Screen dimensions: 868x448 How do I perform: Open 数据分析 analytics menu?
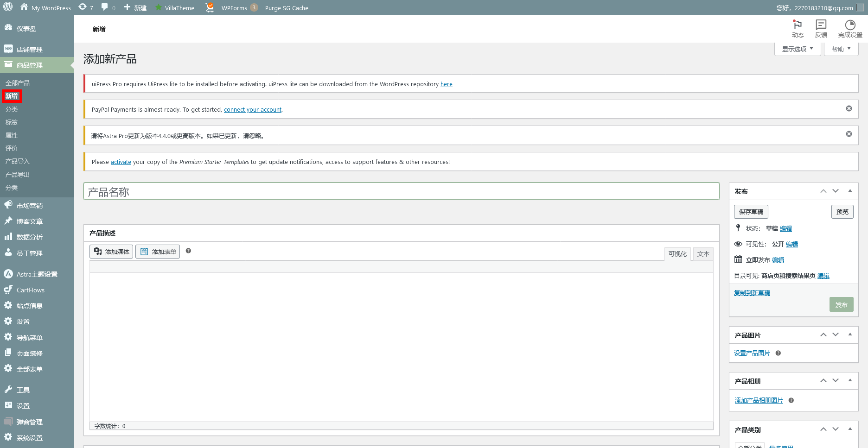(x=37, y=237)
